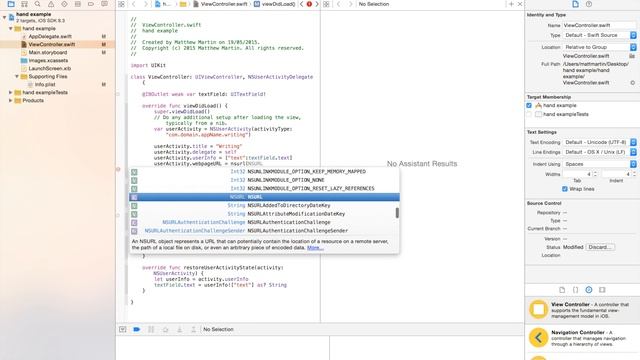Uncheck hand example target membership
The height and width of the screenshot is (360, 640).
(529, 105)
